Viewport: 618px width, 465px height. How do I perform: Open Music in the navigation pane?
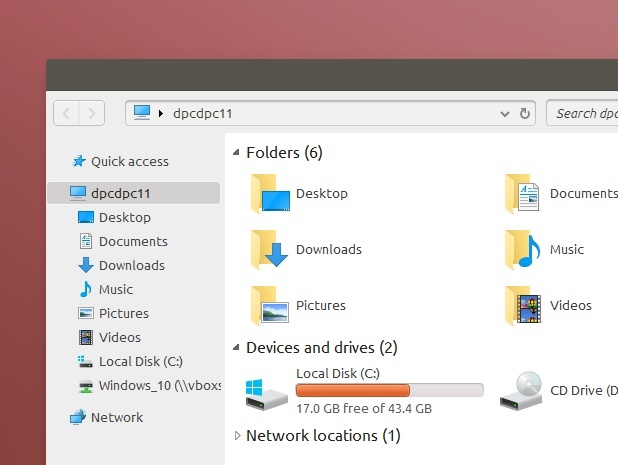(116, 289)
